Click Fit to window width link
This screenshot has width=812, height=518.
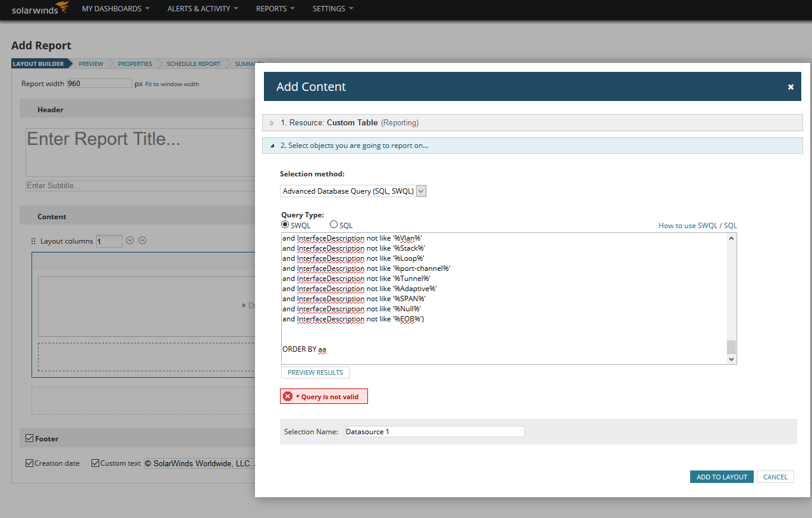172,84
